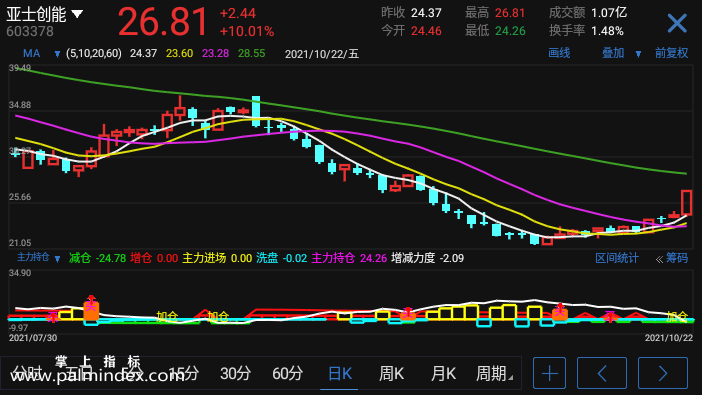Close the chart with the X icon
This screenshot has width=702, height=395.
click(x=676, y=23)
